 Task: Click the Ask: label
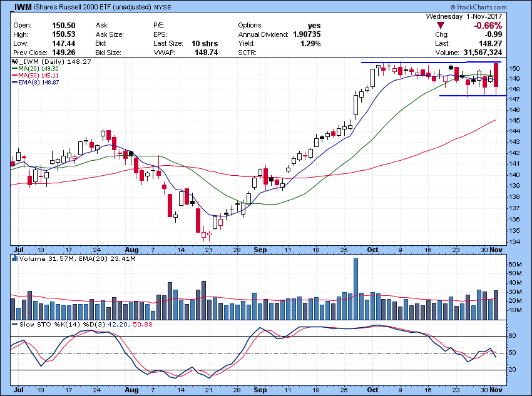pyautogui.click(x=102, y=26)
